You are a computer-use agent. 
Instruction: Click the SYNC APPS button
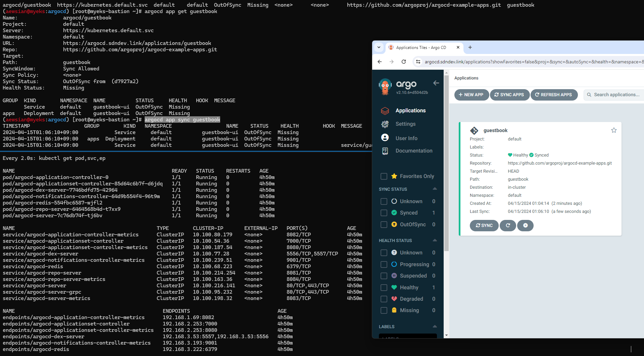(509, 95)
